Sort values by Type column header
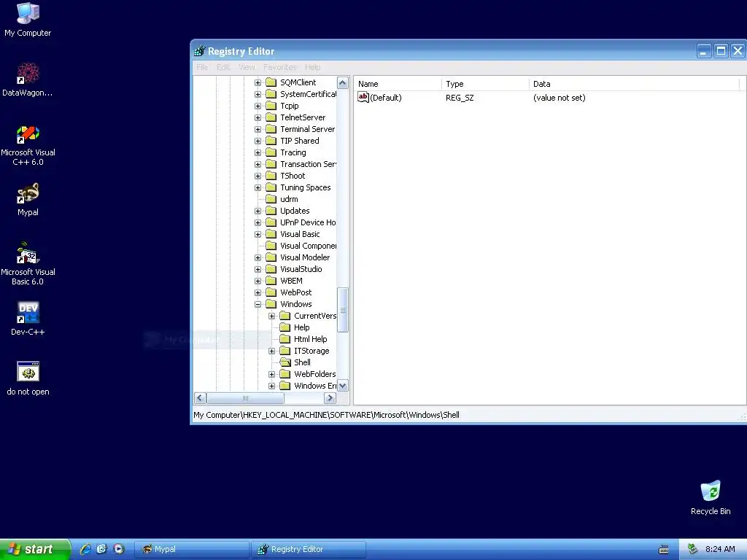Image resolution: width=747 pixels, height=560 pixels. tap(485, 84)
